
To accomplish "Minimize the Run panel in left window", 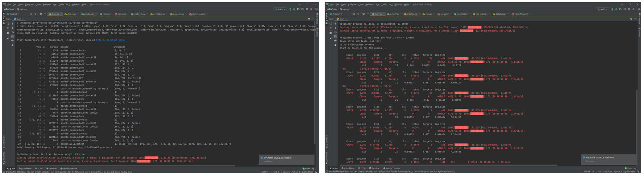I will point(313,19).
